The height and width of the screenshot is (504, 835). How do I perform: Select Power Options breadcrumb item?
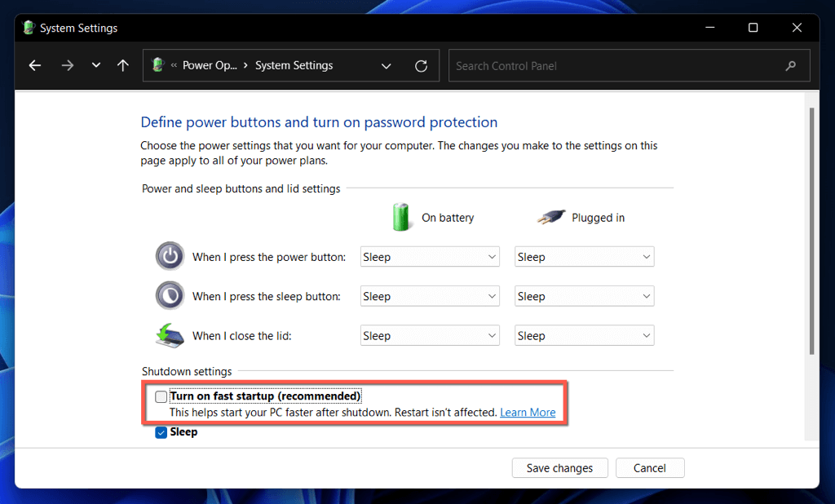pos(210,66)
